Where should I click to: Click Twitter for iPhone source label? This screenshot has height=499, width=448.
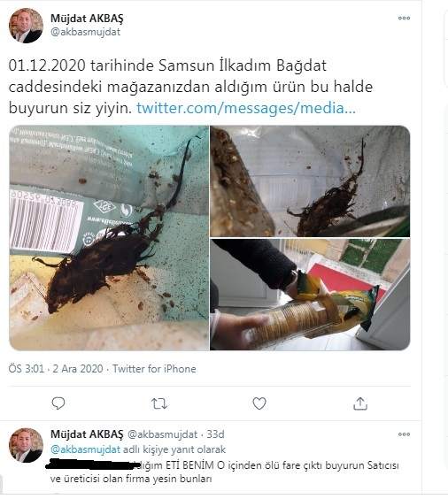click(x=154, y=369)
